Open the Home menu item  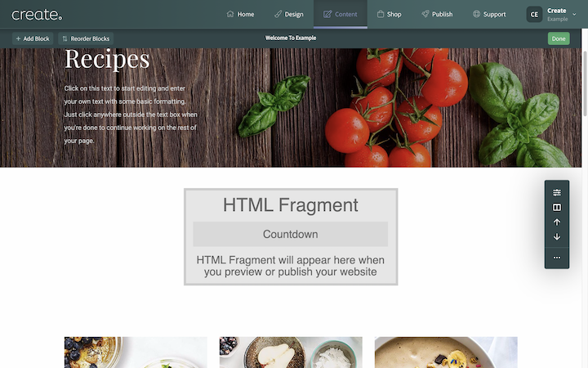coord(240,15)
